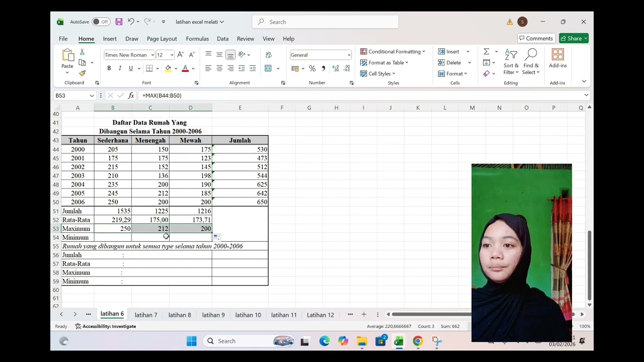Open the General number format dropdown
This screenshot has height=362, width=644.
point(349,55)
